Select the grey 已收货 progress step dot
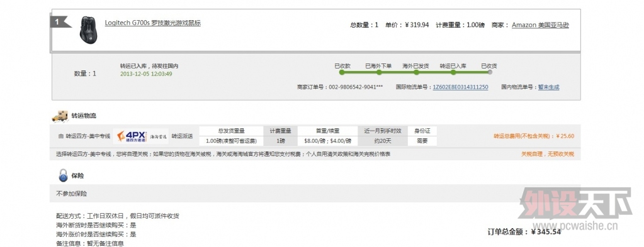This screenshot has height=247, width=644. pyautogui.click(x=490, y=72)
